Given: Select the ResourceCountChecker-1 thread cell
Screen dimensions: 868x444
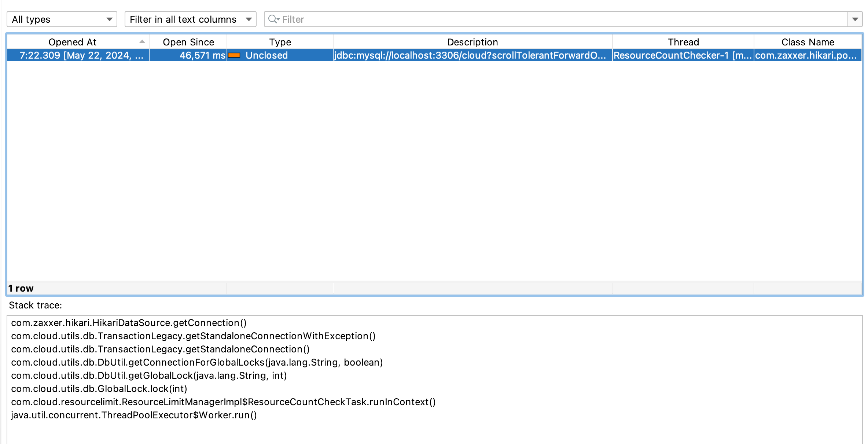Looking at the screenshot, I should (683, 55).
